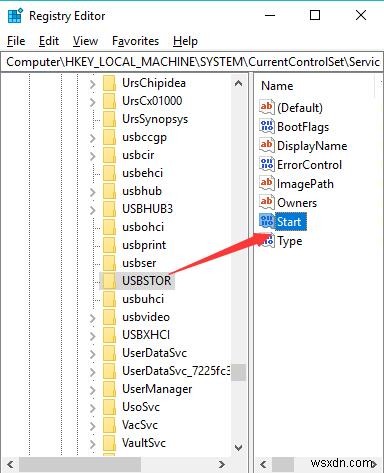
Task: Select the ImagePath string value icon
Action: [267, 183]
